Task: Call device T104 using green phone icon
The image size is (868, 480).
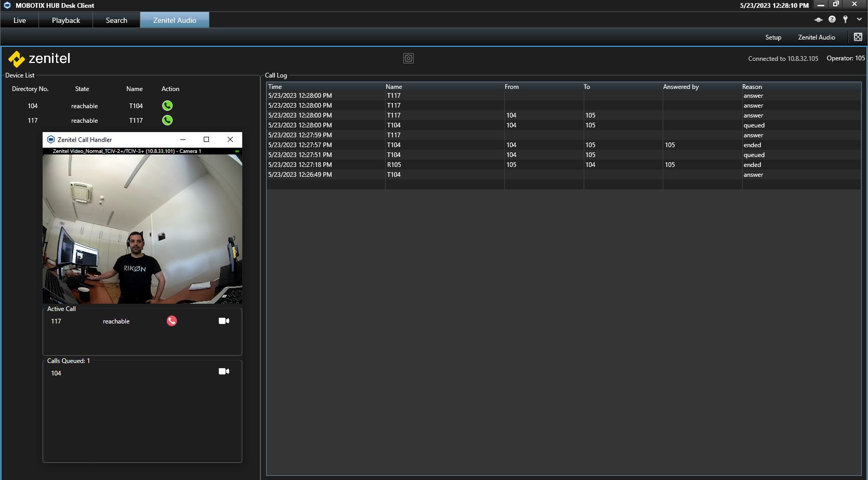Action: coord(167,106)
